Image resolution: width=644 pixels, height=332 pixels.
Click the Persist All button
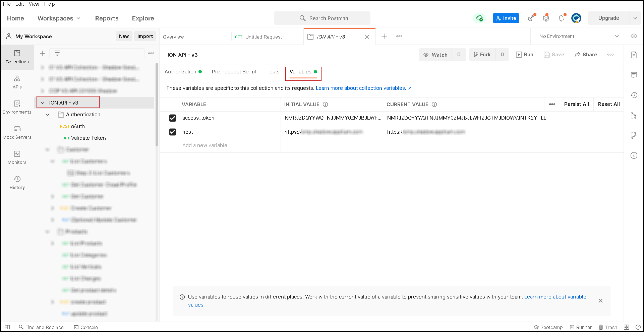click(576, 104)
